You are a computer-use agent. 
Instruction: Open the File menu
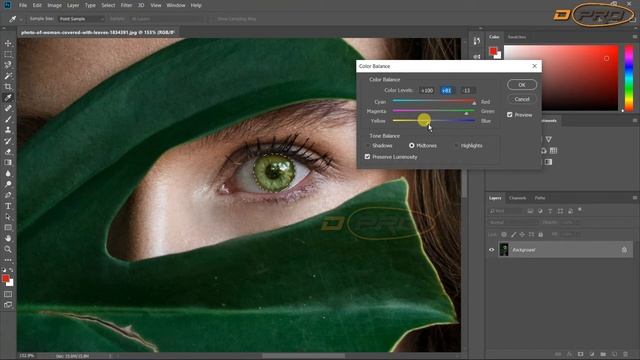pos(23,5)
